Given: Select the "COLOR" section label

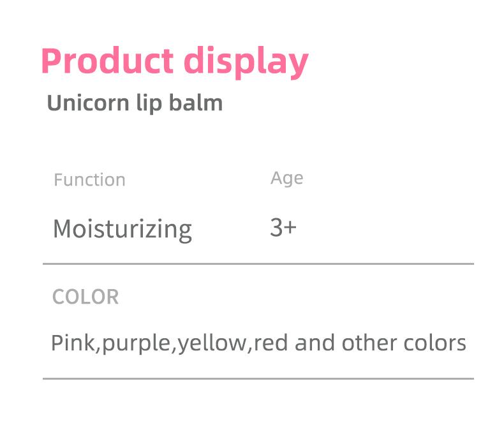Looking at the screenshot, I should [85, 297].
